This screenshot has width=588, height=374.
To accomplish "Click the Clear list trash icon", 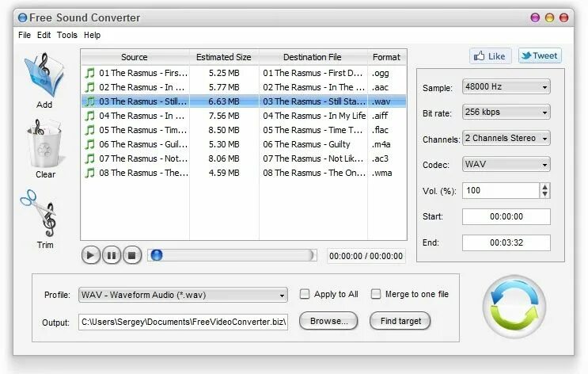I will point(44,144).
